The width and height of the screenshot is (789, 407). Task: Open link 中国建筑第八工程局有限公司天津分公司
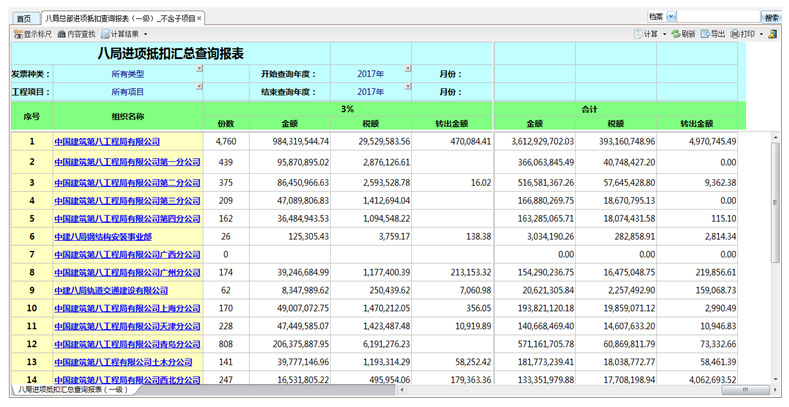coord(127,327)
